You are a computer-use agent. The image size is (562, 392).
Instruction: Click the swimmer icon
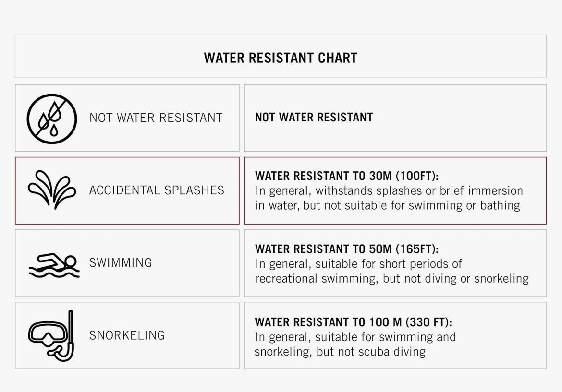(54, 265)
